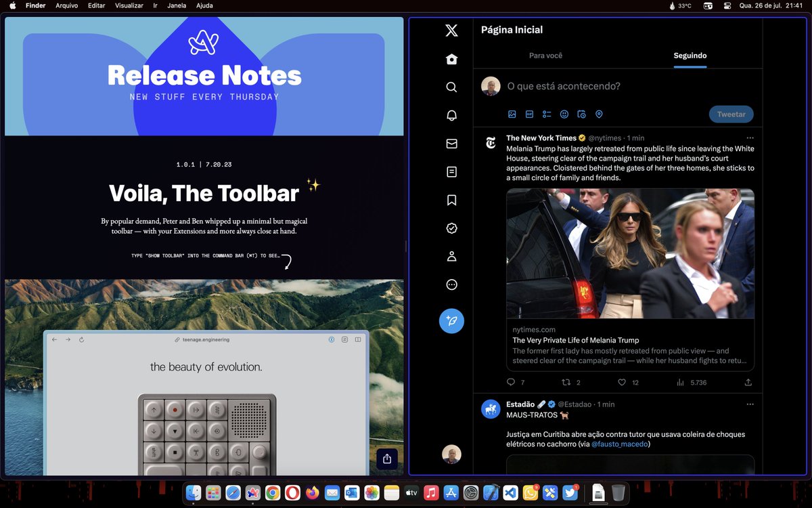Open Control Center in the menu bar

727,5
